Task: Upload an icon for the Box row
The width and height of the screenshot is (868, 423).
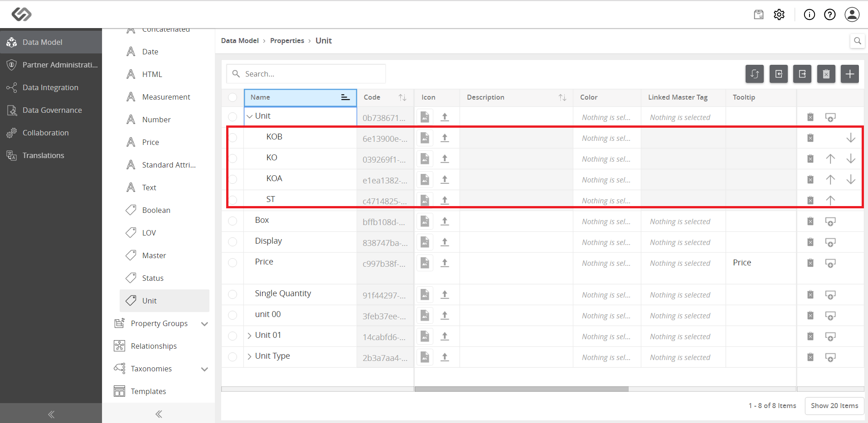Action: click(x=445, y=221)
